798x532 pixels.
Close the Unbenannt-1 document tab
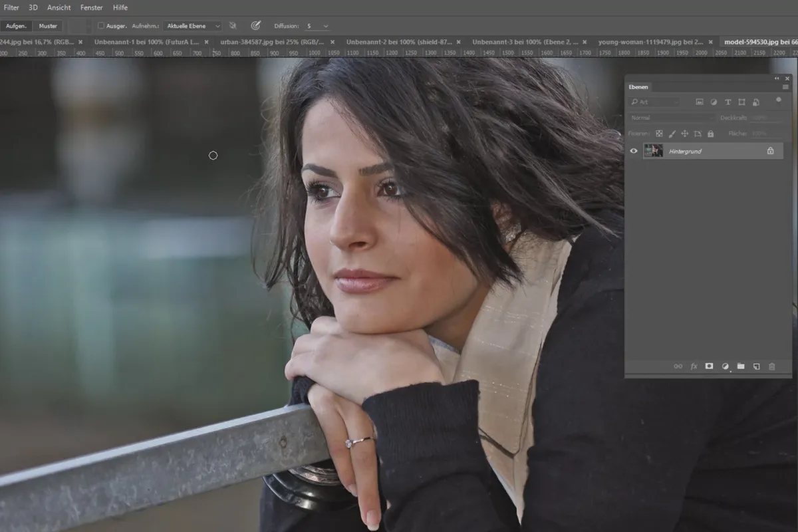207,42
